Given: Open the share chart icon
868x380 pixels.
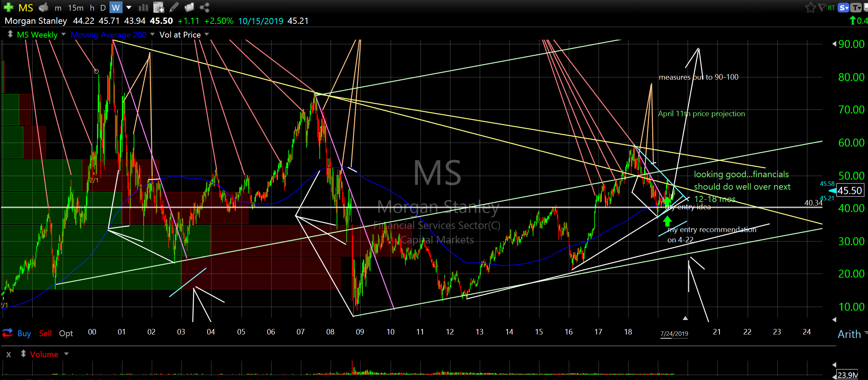Looking at the screenshot, I should click(x=204, y=7).
